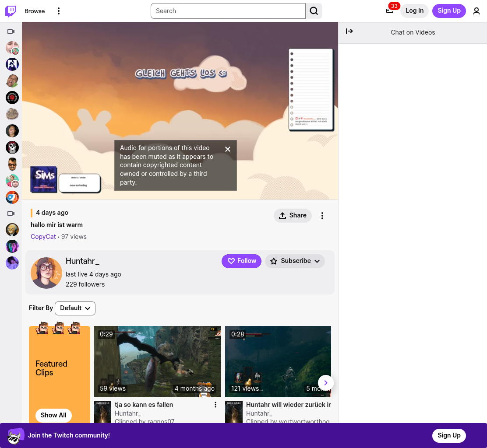487x448 pixels.
Task: Open the CopyCat category link
Action: [43, 237]
